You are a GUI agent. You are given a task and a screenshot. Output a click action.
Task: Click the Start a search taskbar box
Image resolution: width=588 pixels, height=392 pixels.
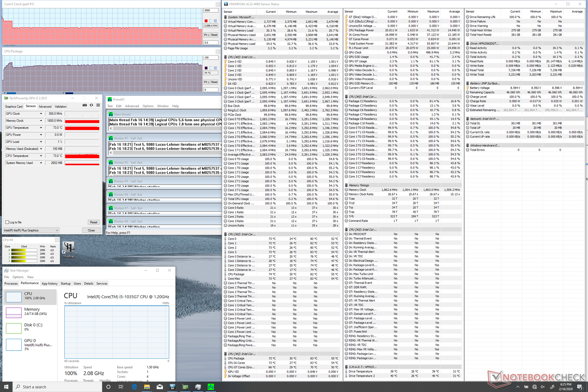click(57, 387)
